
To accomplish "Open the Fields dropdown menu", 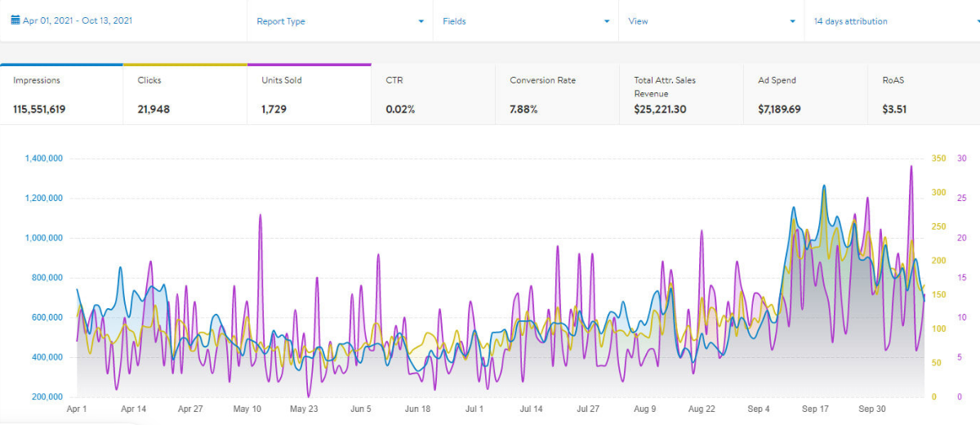I will tap(454, 21).
